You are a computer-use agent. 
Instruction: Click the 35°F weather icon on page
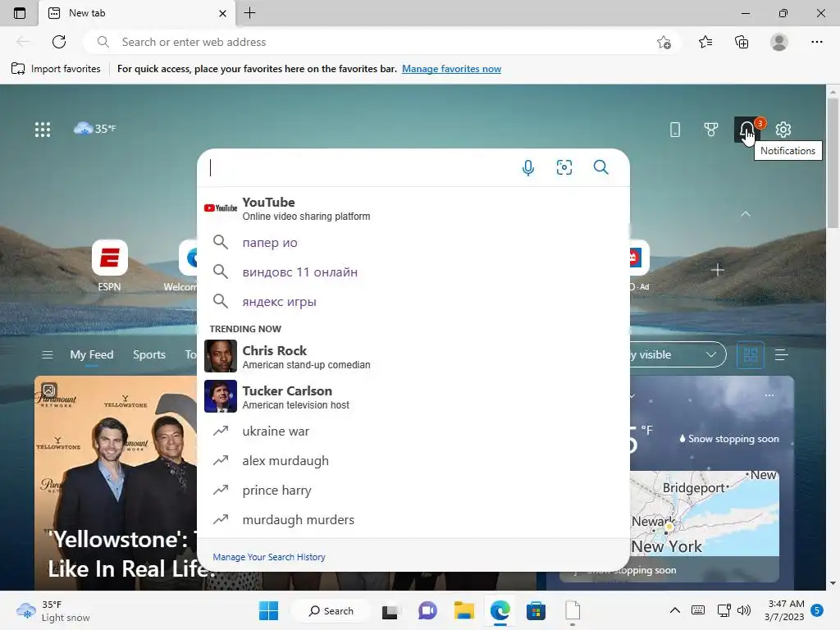[95, 129]
